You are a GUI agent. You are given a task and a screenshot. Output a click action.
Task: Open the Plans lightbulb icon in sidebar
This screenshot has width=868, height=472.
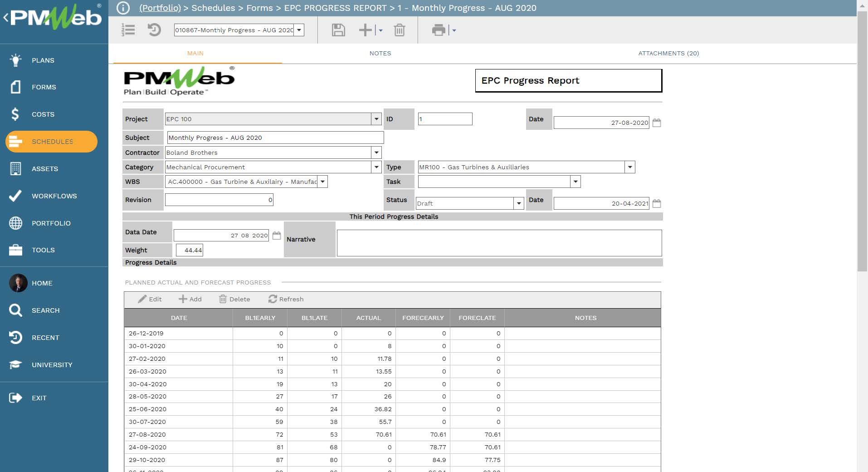[15, 60]
